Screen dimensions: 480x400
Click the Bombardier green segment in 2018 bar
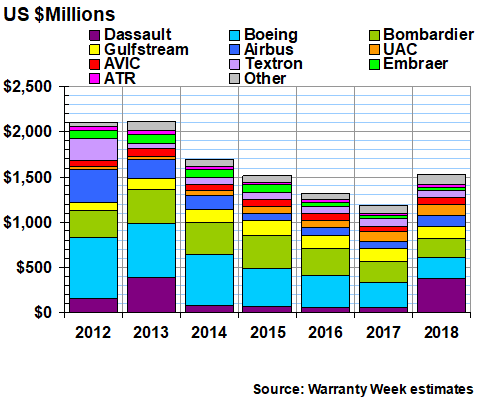(x=441, y=248)
